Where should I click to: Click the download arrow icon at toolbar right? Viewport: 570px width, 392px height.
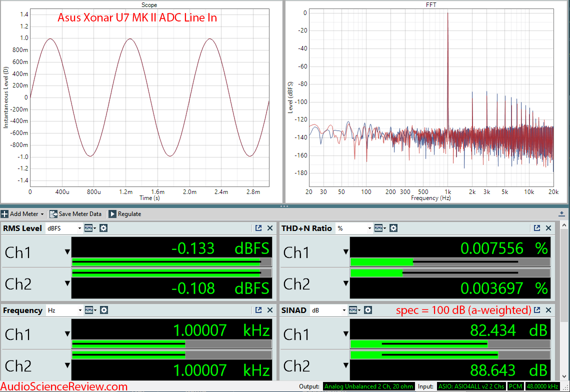(x=561, y=214)
